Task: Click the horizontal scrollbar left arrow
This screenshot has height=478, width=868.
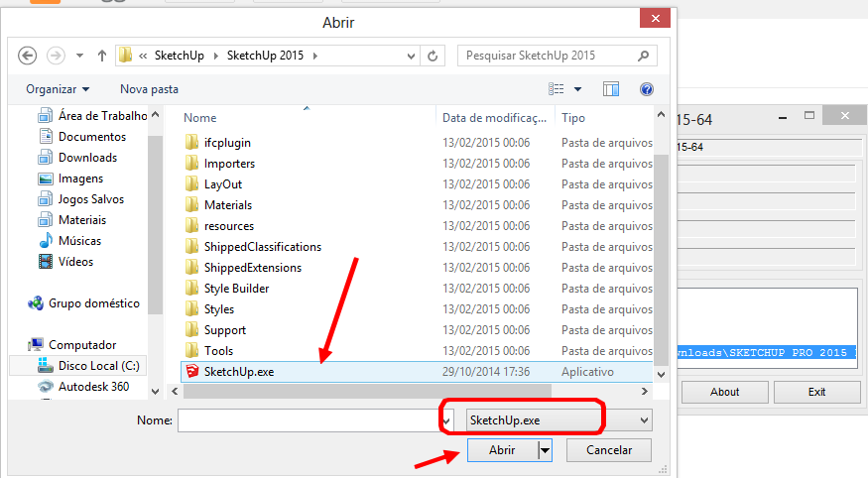Action: pos(175,391)
